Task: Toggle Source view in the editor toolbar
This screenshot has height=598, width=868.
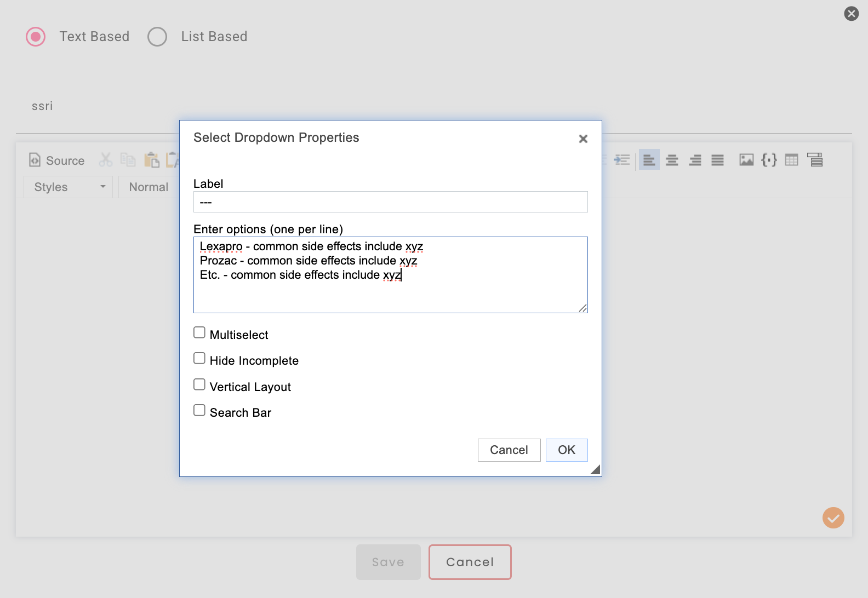Action: (57, 160)
